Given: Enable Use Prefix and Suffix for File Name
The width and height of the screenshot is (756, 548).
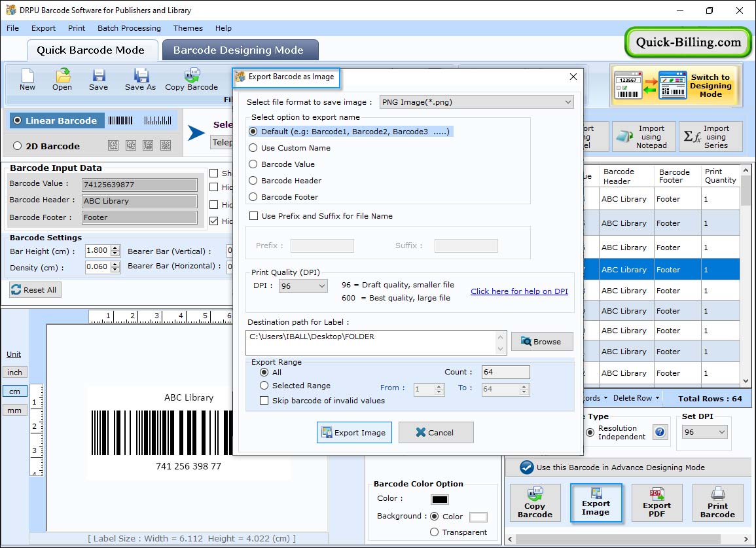Looking at the screenshot, I should coord(253,216).
